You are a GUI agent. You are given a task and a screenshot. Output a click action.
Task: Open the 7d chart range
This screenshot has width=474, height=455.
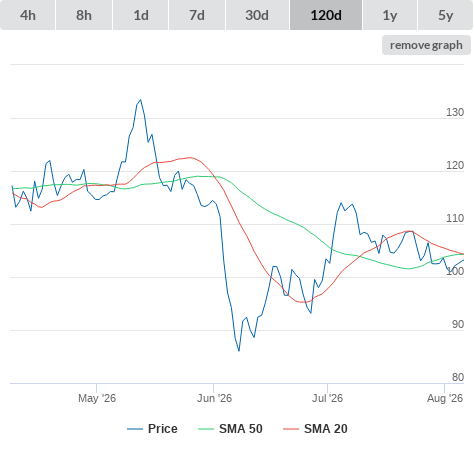coord(197,15)
